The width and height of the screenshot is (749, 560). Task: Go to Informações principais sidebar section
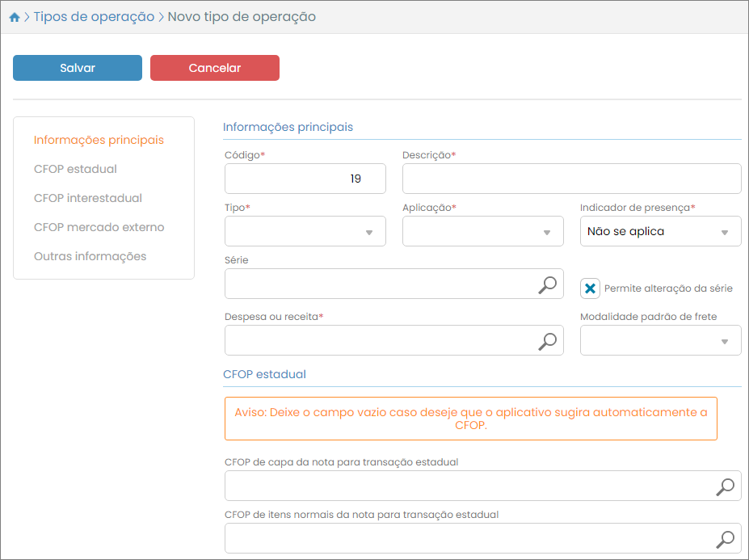pos(99,140)
